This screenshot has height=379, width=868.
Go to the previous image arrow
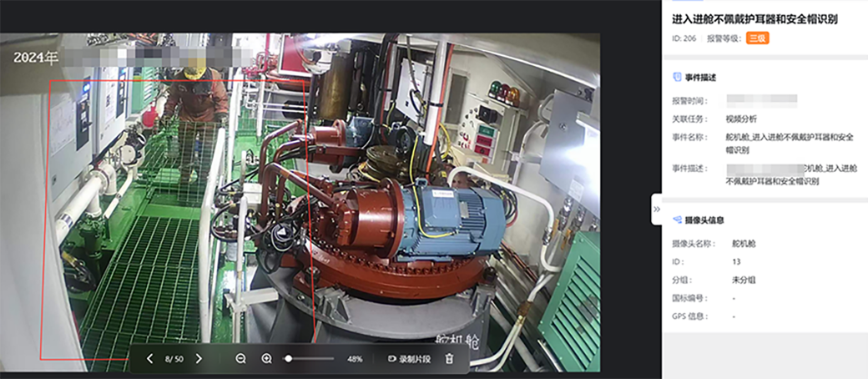click(150, 358)
